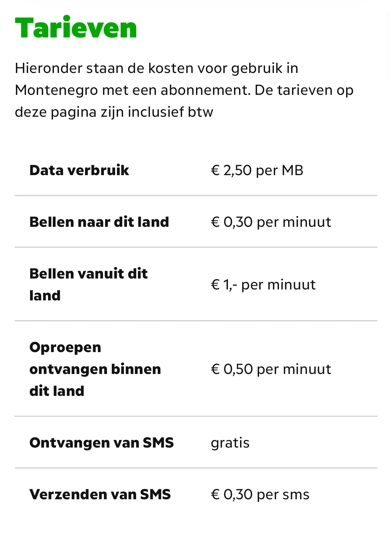Click the divider above Verzenden van SMS

pos(196,468)
